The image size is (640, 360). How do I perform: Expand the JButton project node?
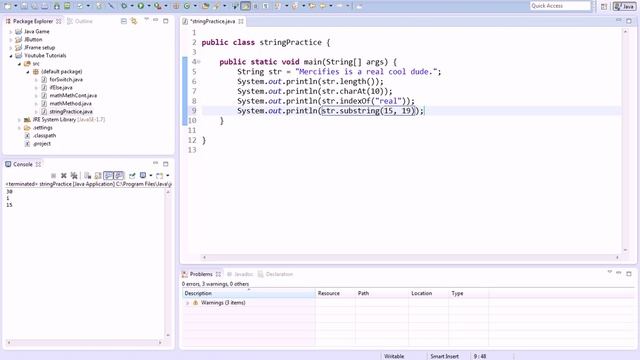tap(11, 40)
